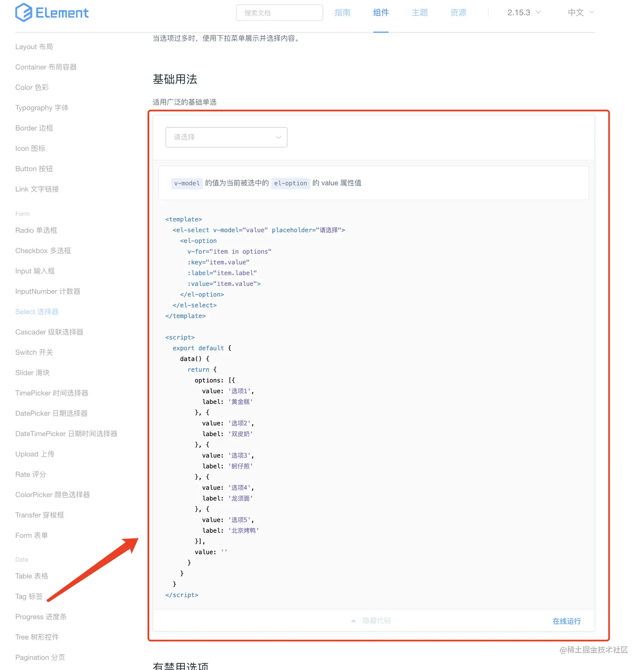
Task: Click 隐藏代码 to collapse the code
Action: [377, 621]
